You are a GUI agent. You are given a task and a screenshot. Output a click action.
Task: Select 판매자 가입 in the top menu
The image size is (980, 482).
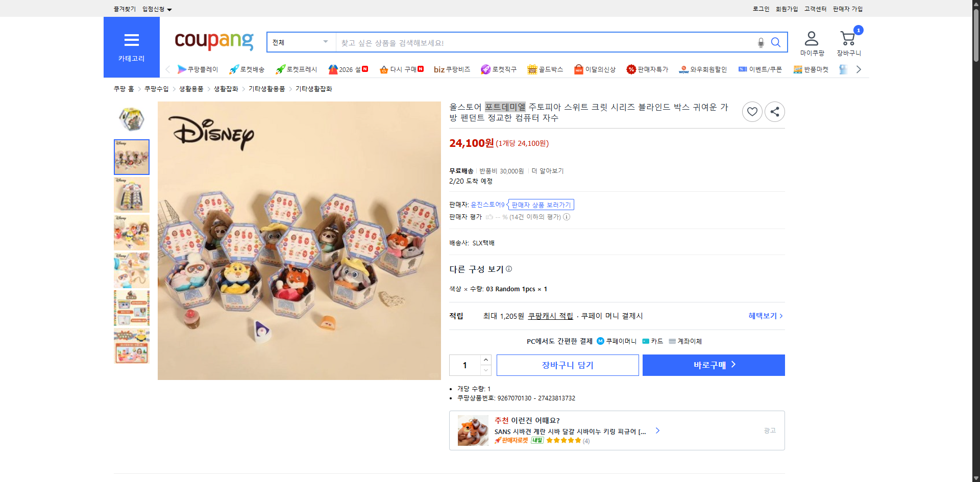point(847,8)
